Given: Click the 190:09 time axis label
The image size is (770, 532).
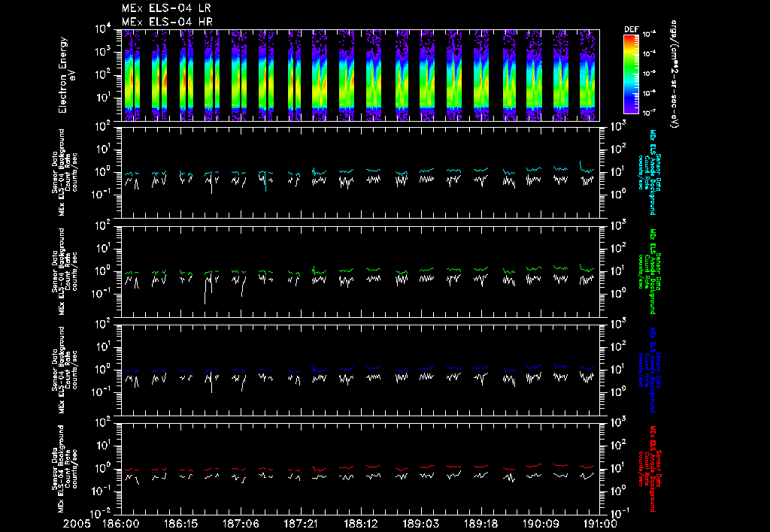Looking at the screenshot, I should [540, 524].
